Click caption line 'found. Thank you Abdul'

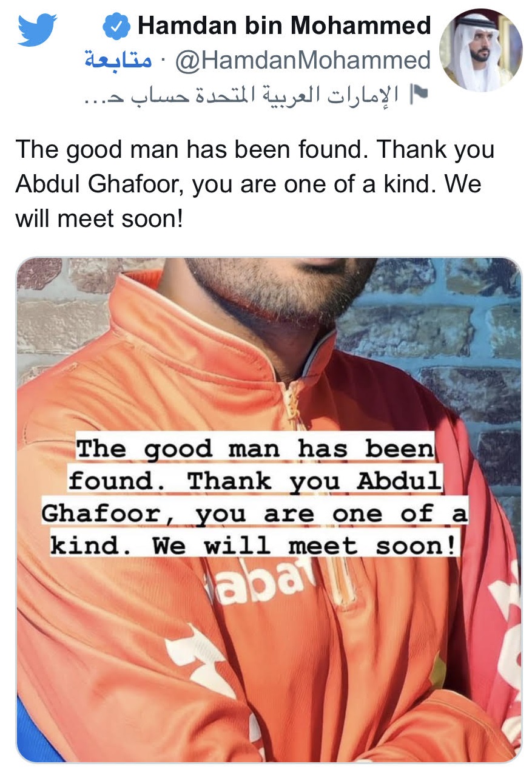255,481
